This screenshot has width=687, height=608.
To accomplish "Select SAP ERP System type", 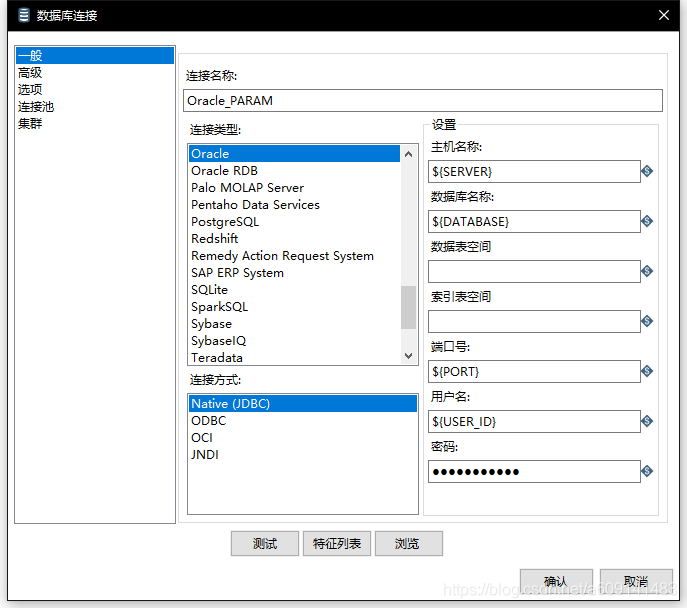I will point(294,273).
